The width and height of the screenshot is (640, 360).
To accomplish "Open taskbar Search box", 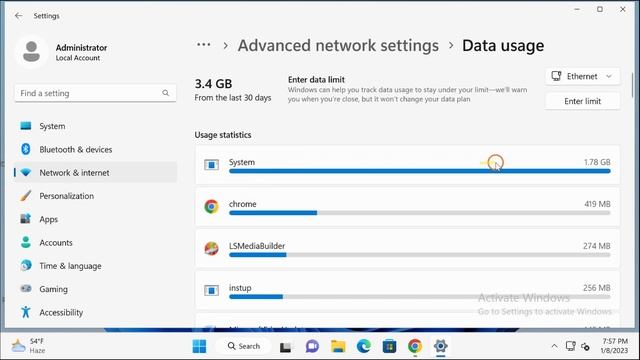I will [244, 346].
